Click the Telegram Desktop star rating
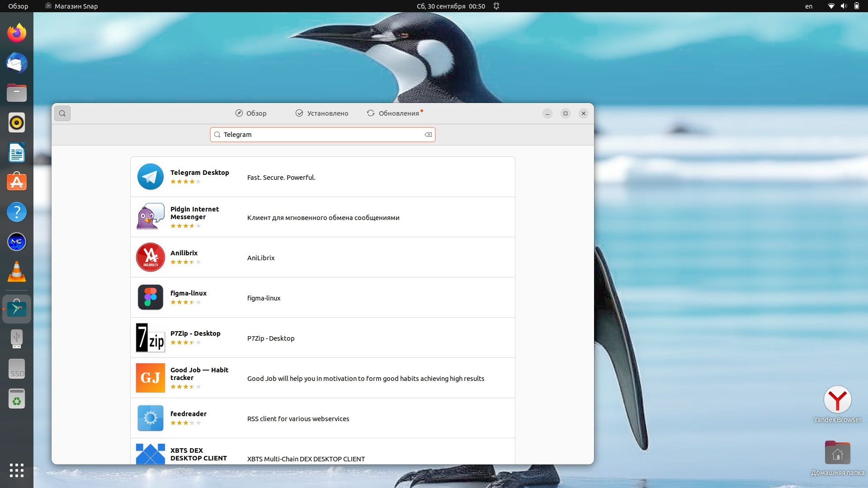This screenshot has height=488, width=868. pyautogui.click(x=186, y=182)
